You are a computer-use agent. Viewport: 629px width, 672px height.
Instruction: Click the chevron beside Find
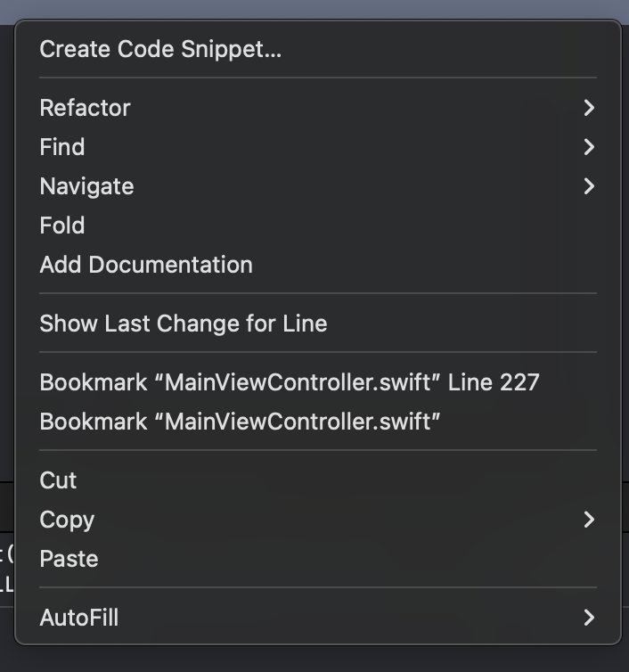(x=588, y=147)
